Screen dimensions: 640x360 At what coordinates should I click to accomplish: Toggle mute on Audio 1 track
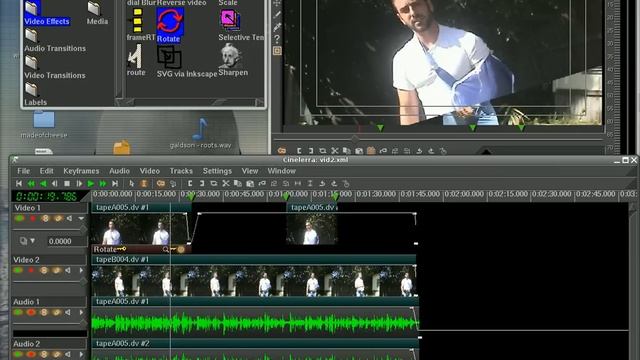point(68,312)
